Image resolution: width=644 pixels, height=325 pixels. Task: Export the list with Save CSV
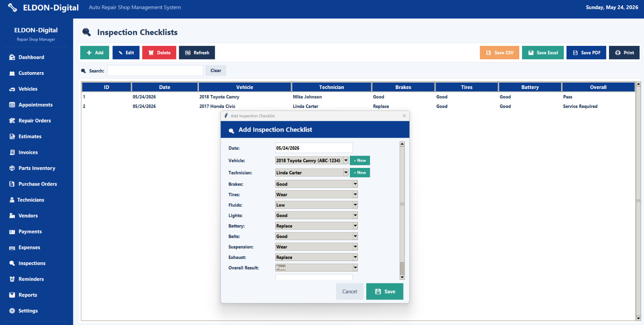pos(500,53)
